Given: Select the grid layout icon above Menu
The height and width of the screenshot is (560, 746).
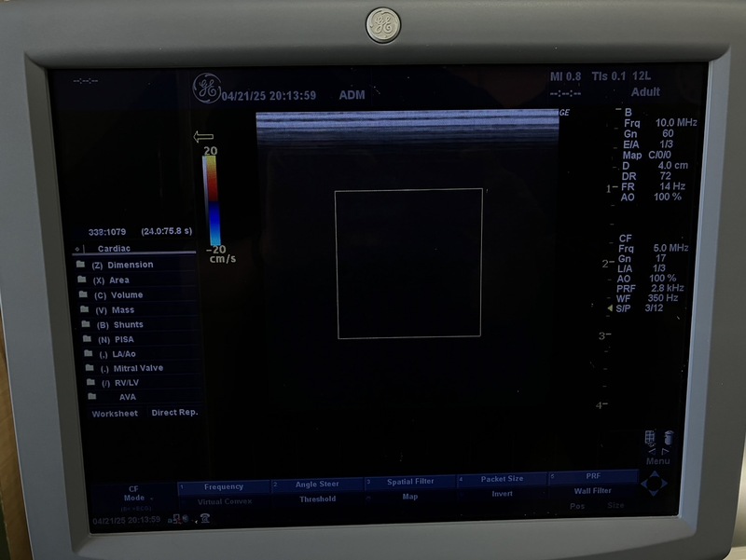Looking at the screenshot, I should click(650, 437).
